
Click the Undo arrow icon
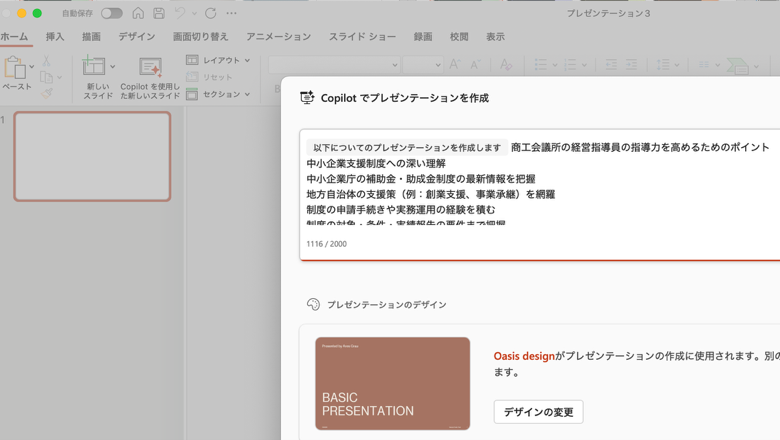180,13
